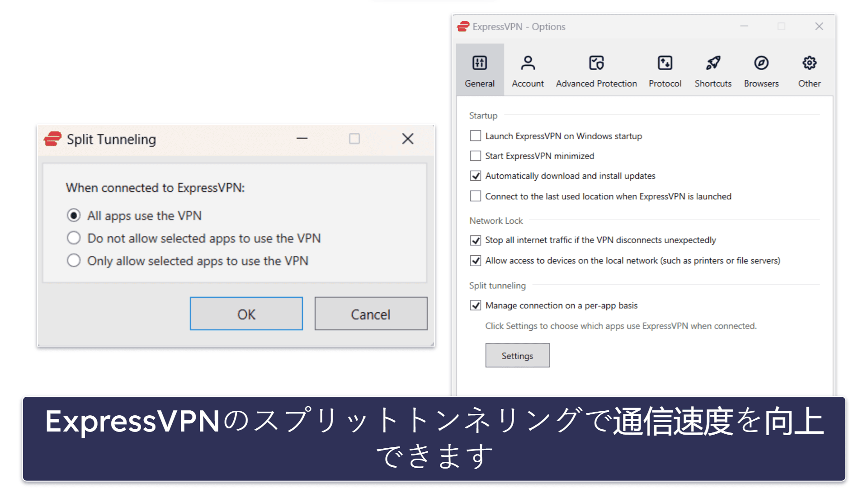This screenshot has width=868, height=488.
Task: Open the Other settings tab
Action: 809,70
